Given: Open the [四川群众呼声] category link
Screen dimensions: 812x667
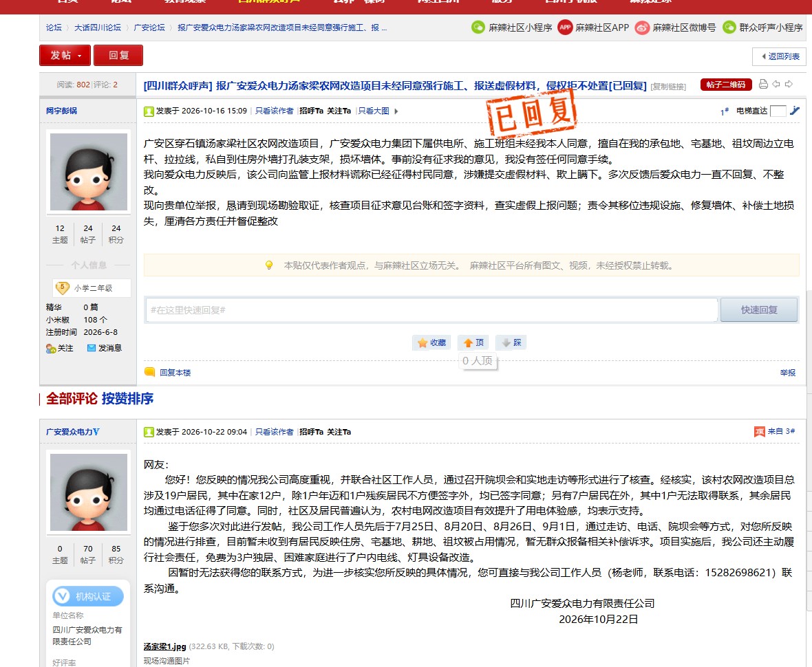Looking at the screenshot, I should (178, 85).
